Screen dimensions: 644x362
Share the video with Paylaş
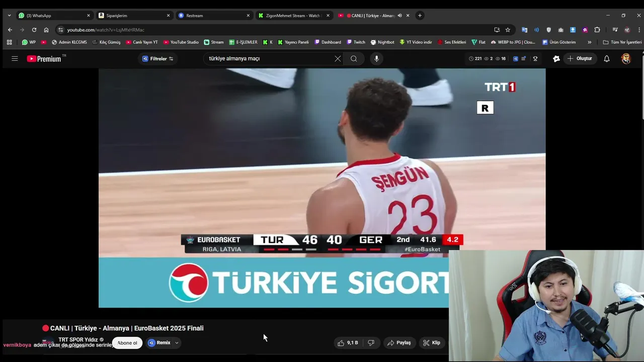pos(399,343)
